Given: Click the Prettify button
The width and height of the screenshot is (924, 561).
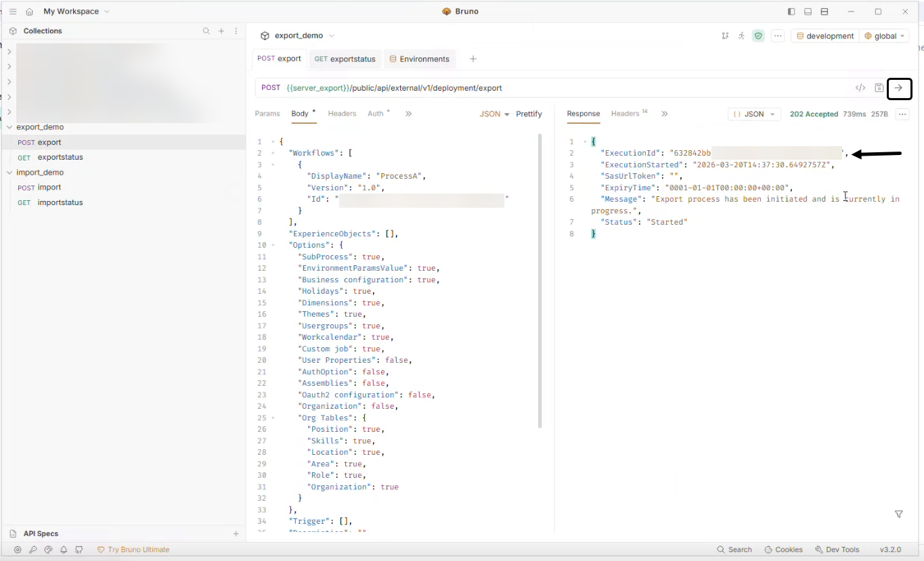Looking at the screenshot, I should [x=529, y=114].
